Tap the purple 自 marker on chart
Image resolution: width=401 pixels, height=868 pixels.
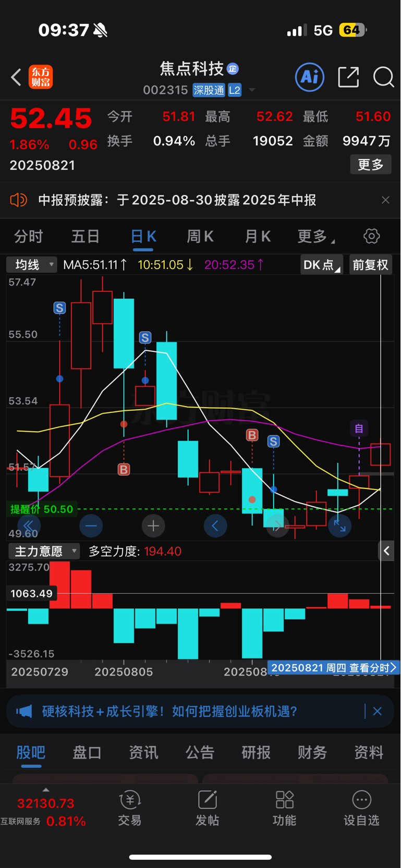click(x=359, y=429)
